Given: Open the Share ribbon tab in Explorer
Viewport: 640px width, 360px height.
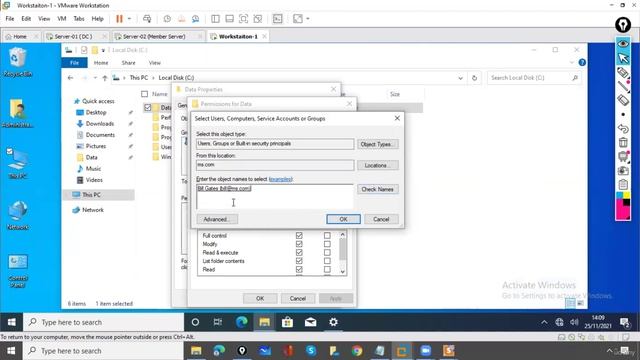Looking at the screenshot, I should click(128, 63).
